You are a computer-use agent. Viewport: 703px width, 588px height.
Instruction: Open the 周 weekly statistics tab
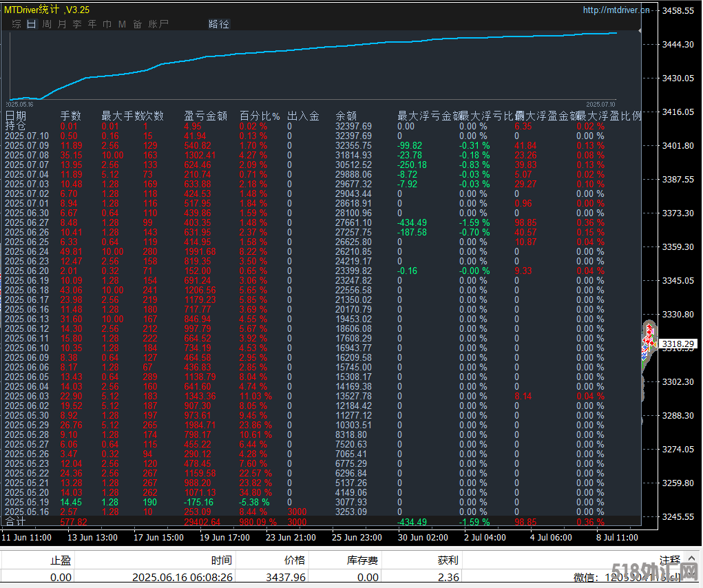click(47, 23)
